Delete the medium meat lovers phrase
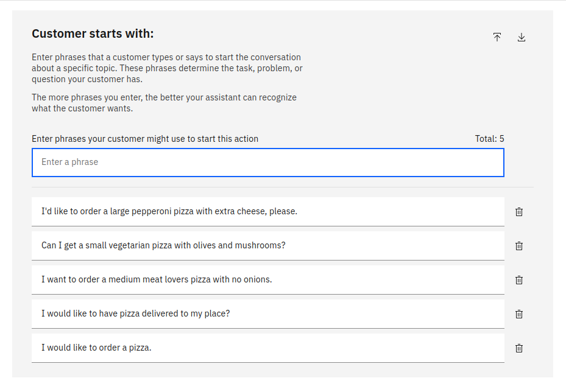 pos(519,280)
